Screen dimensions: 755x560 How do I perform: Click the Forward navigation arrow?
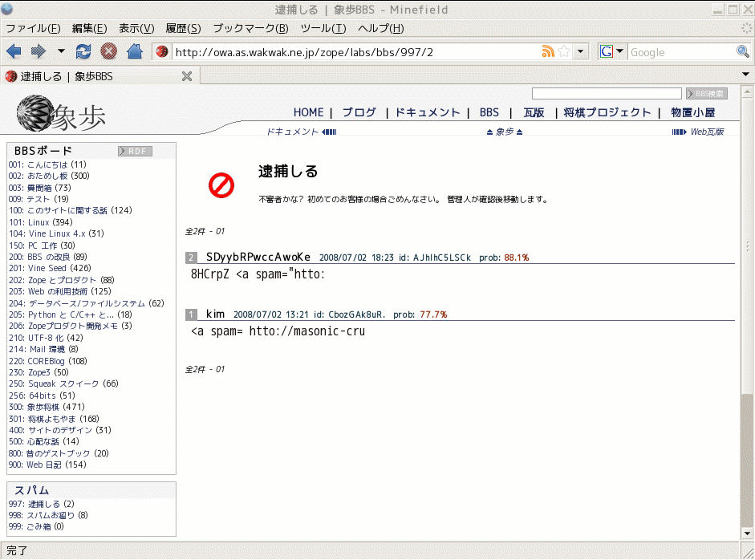(x=38, y=51)
